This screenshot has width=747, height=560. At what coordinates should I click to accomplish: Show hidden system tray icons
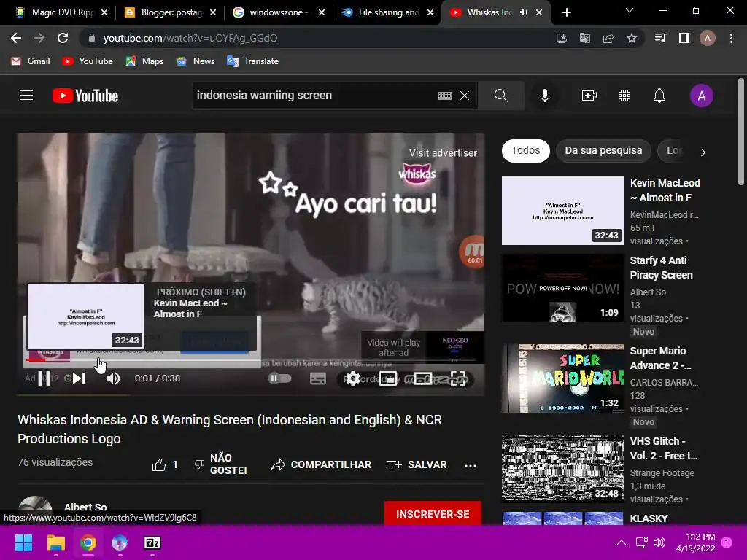(x=622, y=542)
